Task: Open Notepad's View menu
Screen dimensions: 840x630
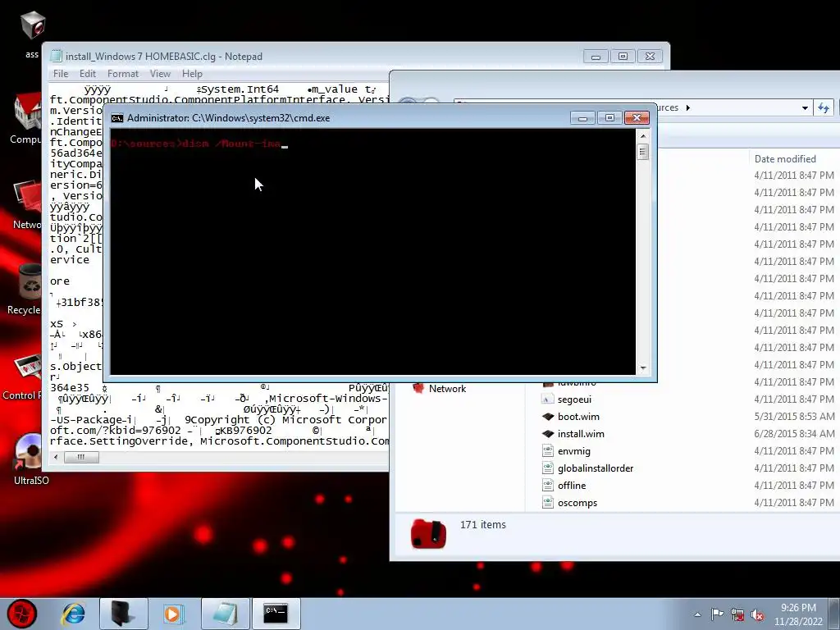Action: (x=160, y=74)
